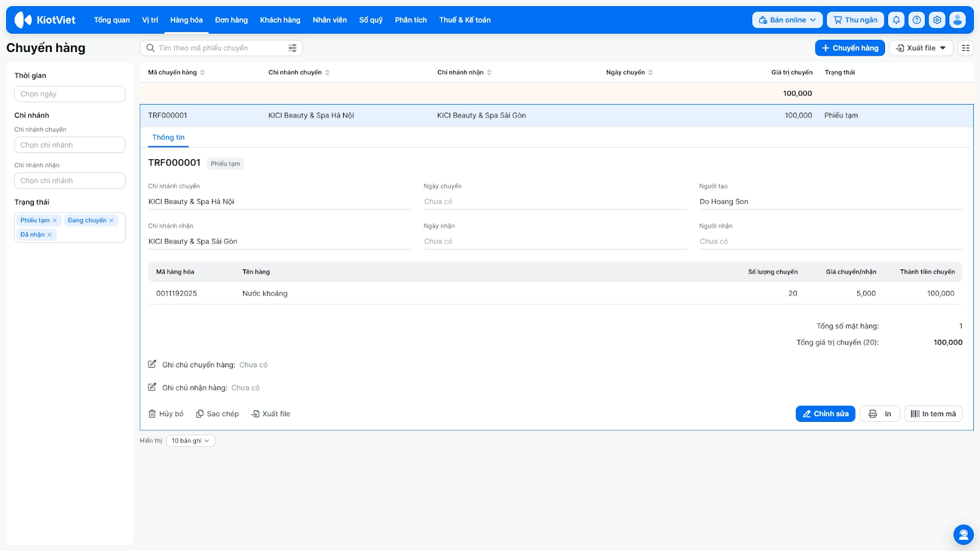Screen dimensions: 980x551
Task: Change the 10 bản ghi page size
Action: (190, 441)
